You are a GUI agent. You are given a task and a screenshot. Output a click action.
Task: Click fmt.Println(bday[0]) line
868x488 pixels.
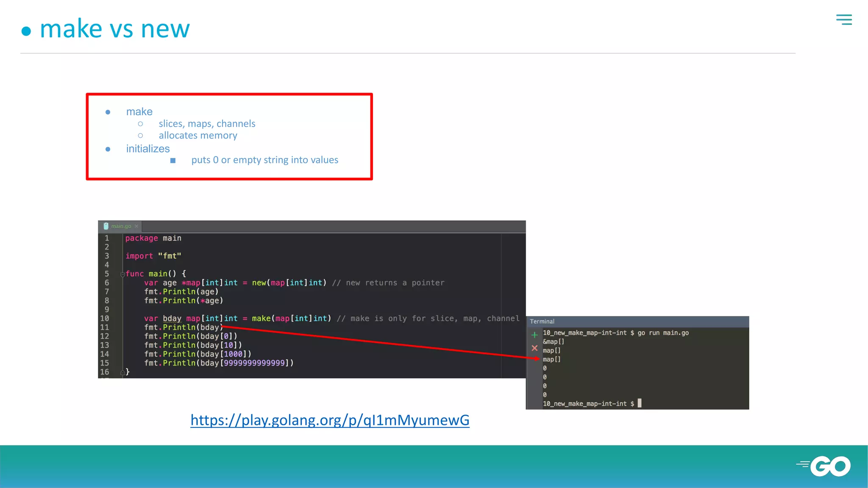(191, 336)
